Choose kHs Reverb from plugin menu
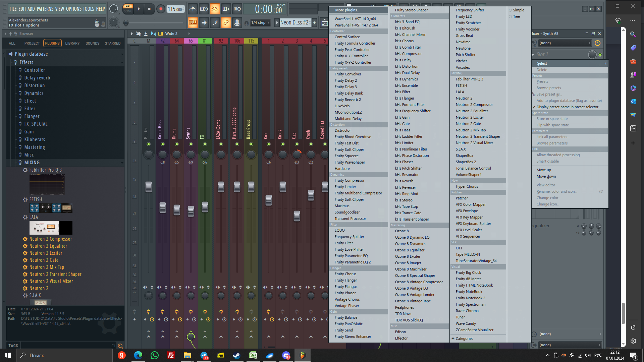644x362 pixels. [404, 181]
